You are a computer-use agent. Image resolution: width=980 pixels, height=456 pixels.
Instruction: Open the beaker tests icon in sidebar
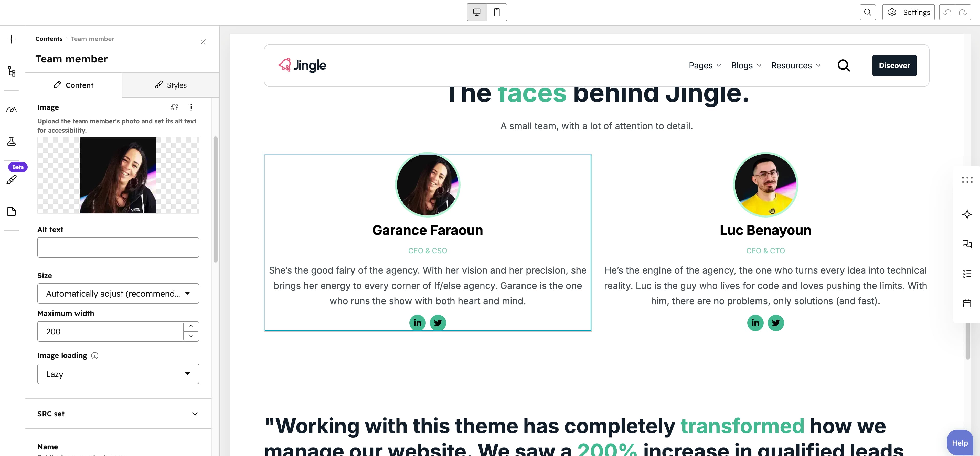point(12,142)
